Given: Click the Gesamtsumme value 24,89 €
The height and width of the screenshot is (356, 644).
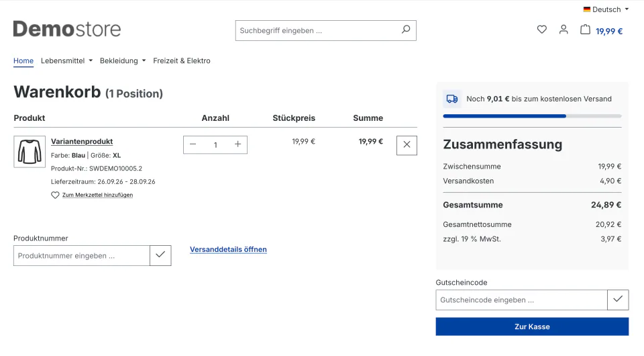Looking at the screenshot, I should [x=606, y=205].
